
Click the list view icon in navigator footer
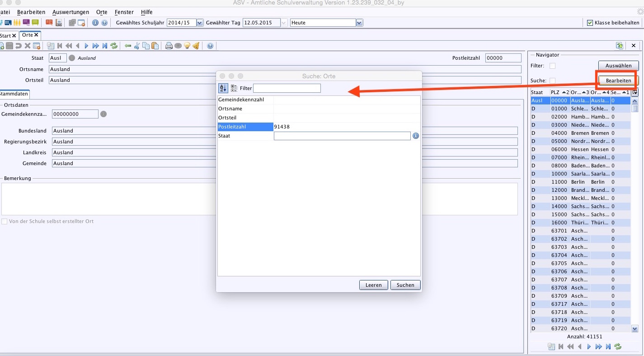point(551,347)
